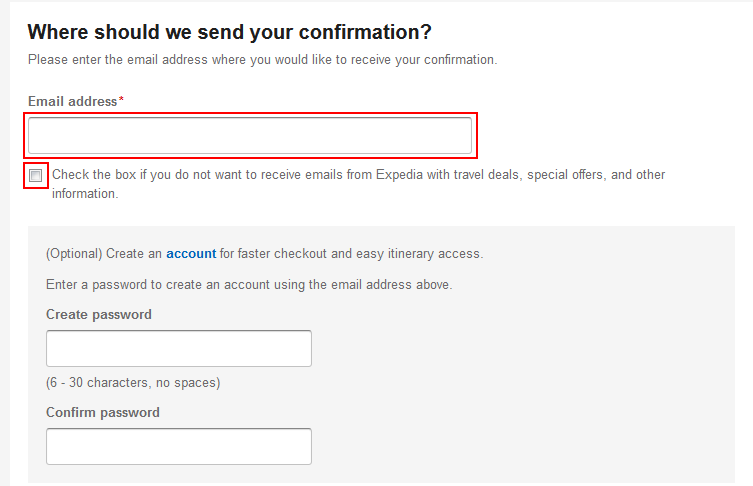Screen dimensions: 753x486
Task: Click the '(6 - 30 characters, no spaces)' hint
Action: click(x=133, y=383)
